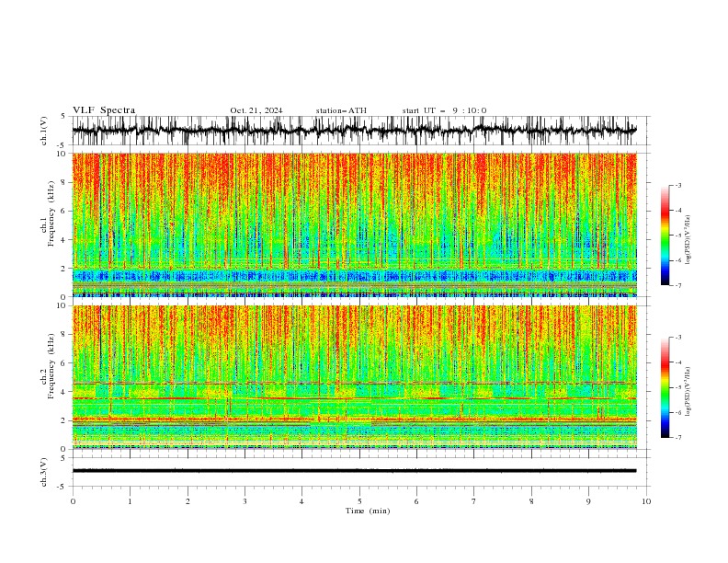Click the ch.2 spectrogram panel
Viewport: 728px width, 563px height.
point(354,377)
